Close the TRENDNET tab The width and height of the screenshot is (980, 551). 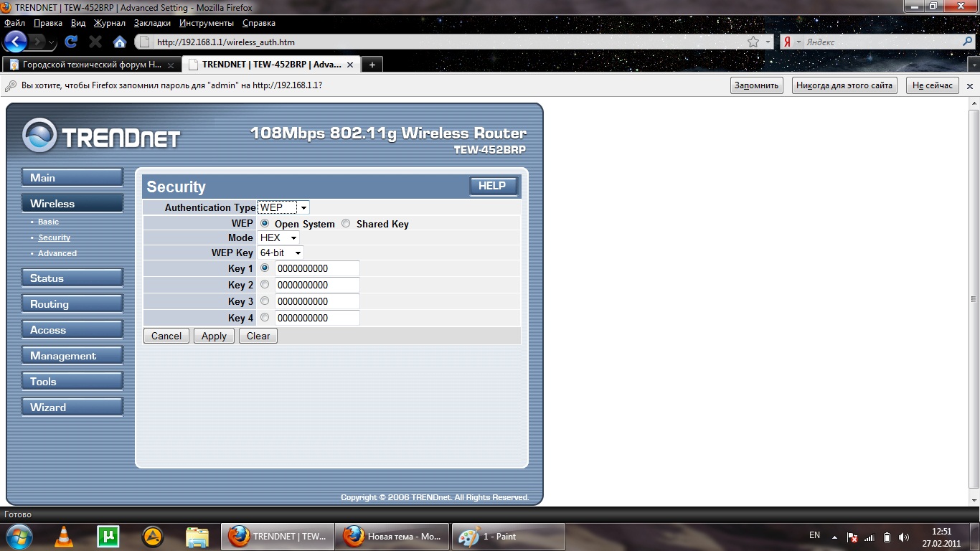click(350, 65)
